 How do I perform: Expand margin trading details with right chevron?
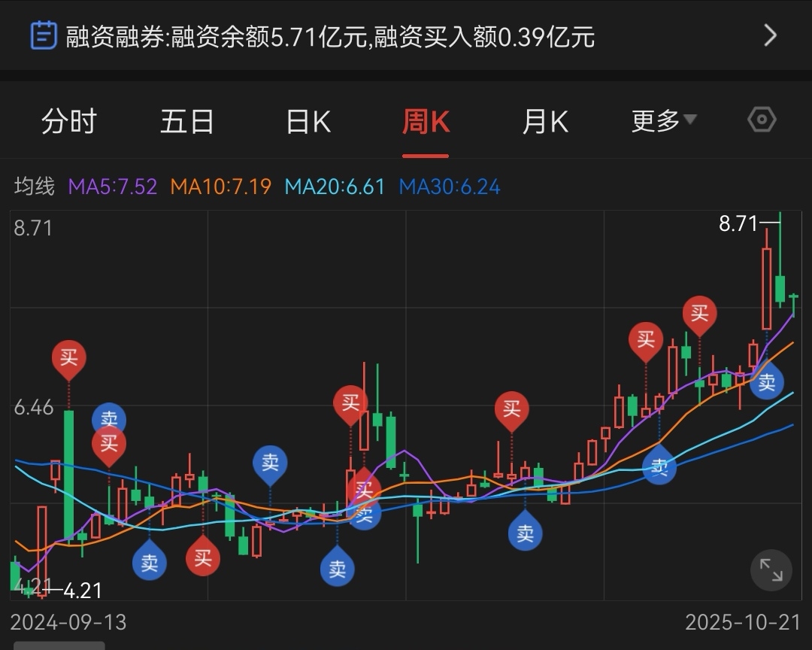(770, 35)
